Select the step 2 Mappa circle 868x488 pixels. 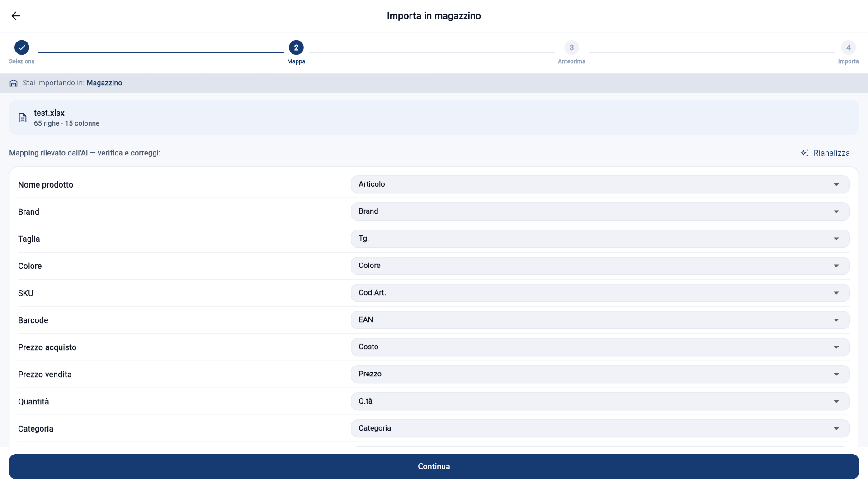(296, 47)
